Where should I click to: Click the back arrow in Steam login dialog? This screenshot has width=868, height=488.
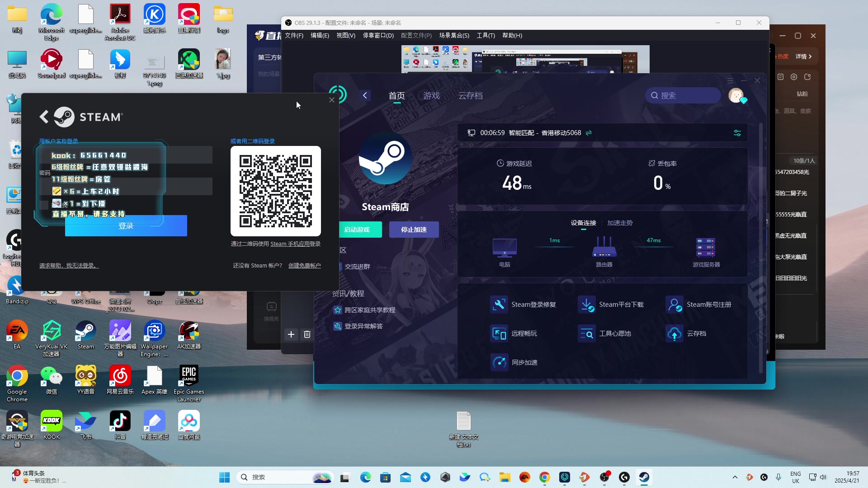[x=44, y=117]
